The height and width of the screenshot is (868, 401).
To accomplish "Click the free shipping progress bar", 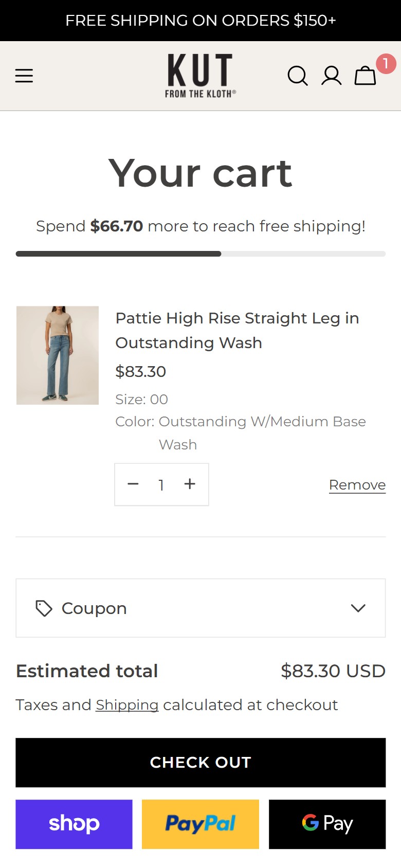I will [x=200, y=254].
